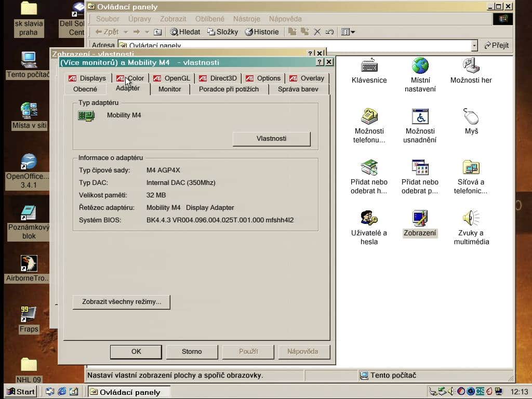This screenshot has width=532, height=399.
Task: Click Ovládací panely taskbar button
Action: click(x=129, y=392)
